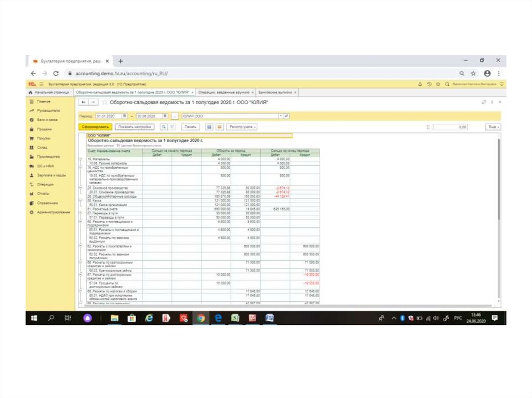Select the 51 Расчетные счета row
This screenshot has height=398, width=532.
pyautogui.click(x=203, y=209)
